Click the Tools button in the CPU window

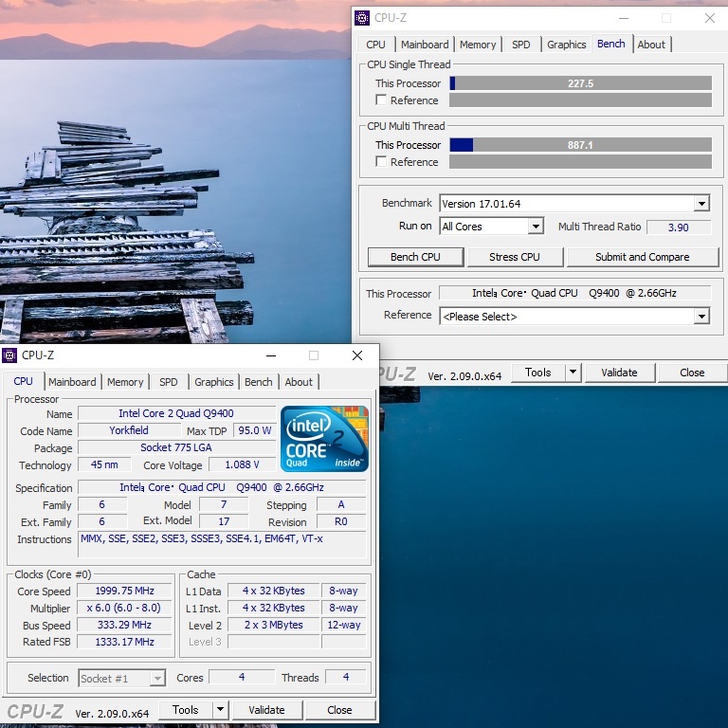click(x=186, y=710)
